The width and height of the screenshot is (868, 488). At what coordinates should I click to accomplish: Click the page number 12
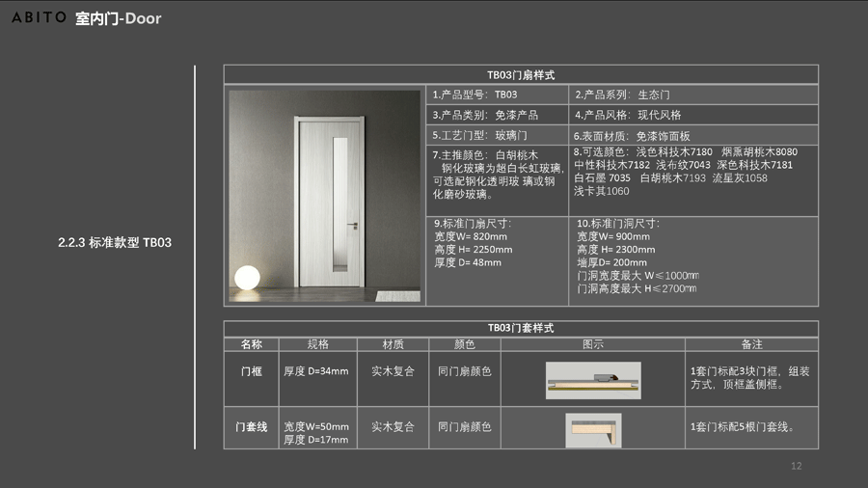(x=796, y=467)
